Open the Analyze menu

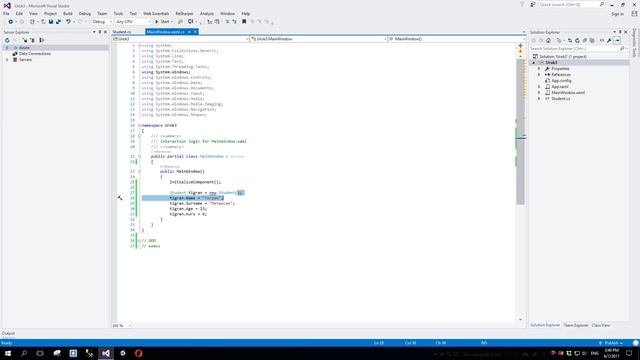tap(207, 13)
